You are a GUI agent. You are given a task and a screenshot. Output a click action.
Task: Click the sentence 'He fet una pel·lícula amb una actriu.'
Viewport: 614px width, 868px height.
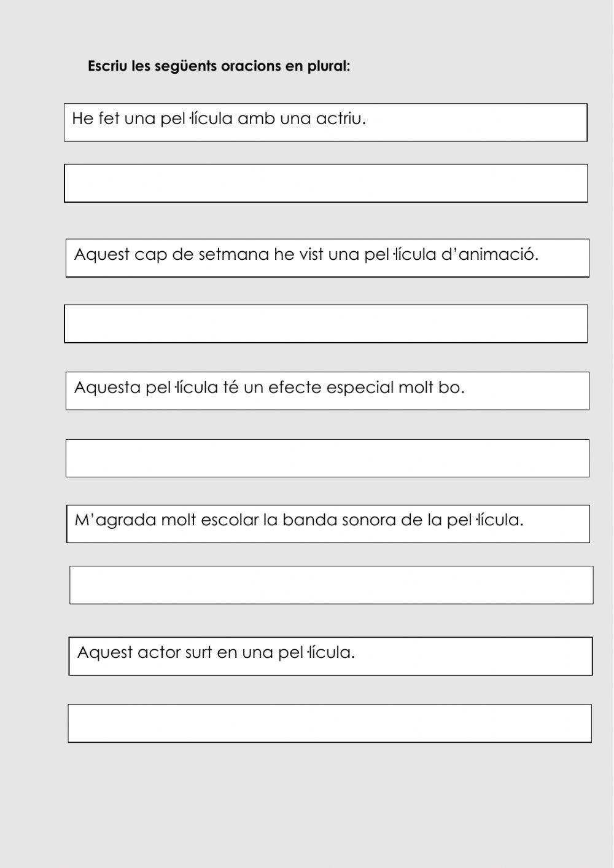219,119
